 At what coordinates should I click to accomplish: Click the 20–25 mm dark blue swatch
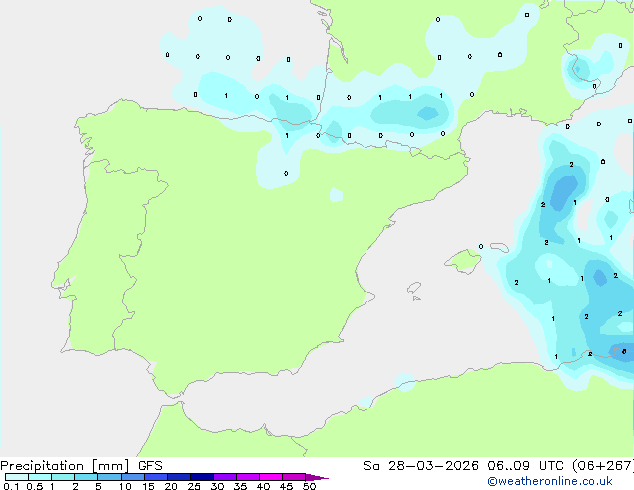(x=179, y=477)
